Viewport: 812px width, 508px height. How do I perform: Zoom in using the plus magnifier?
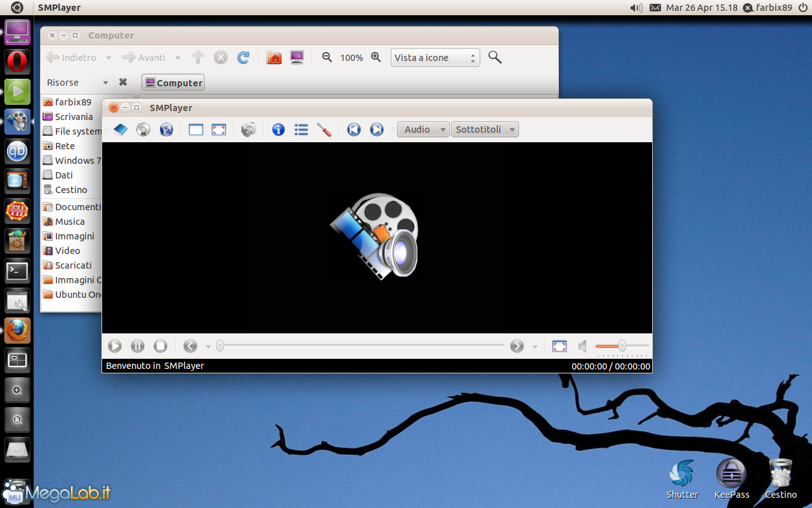[376, 57]
